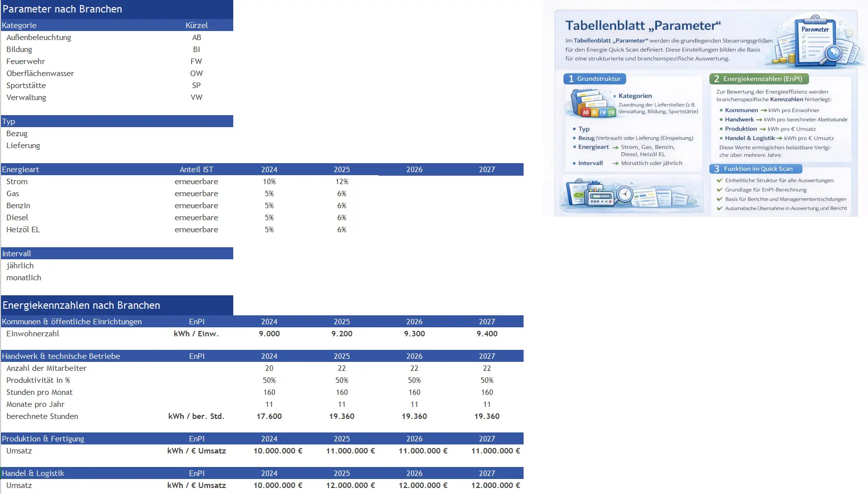Screen dimensions: 868x494
Task: Click the clock icon in the infographic
Action: point(625,194)
